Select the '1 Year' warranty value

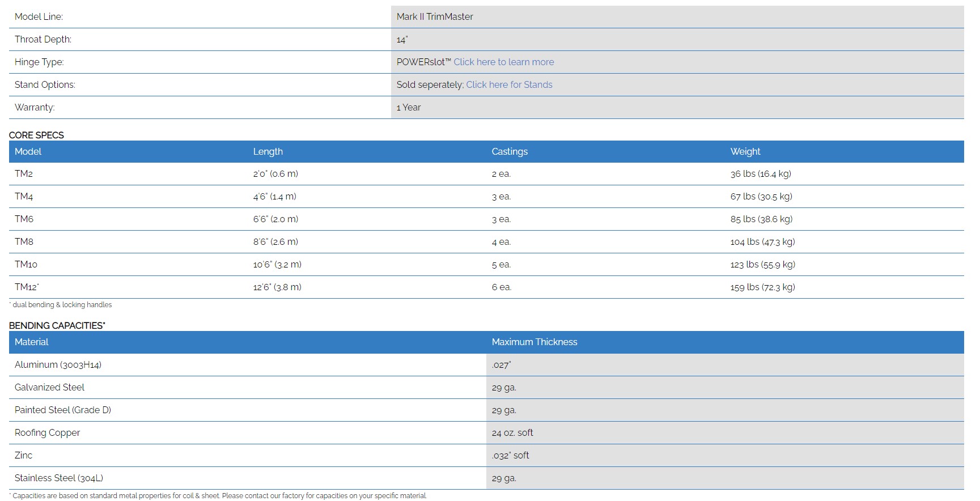[x=409, y=107]
